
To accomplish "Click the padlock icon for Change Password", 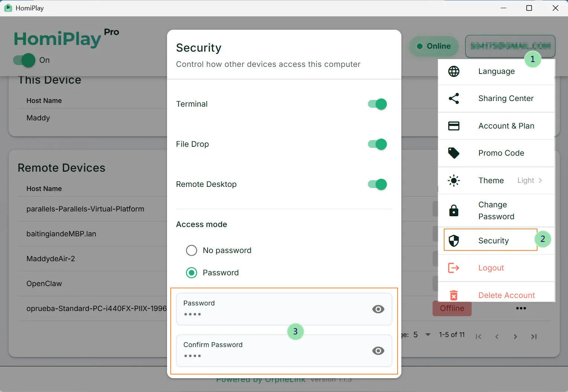I will coord(454,210).
